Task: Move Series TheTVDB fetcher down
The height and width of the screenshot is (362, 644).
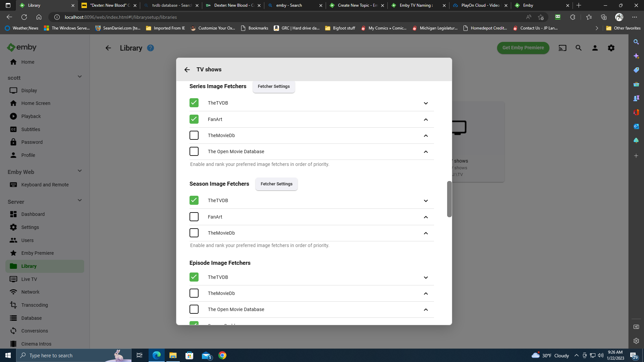Action: coord(426,103)
